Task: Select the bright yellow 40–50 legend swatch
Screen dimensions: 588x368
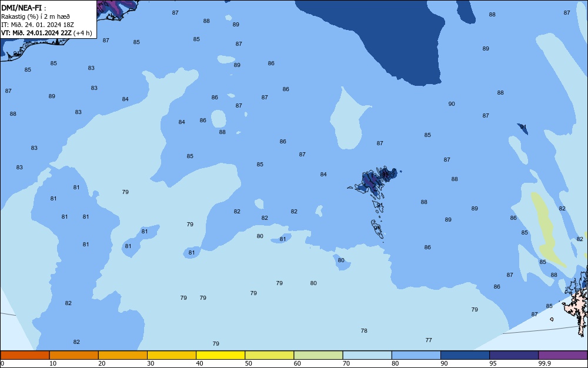Action: (220, 355)
